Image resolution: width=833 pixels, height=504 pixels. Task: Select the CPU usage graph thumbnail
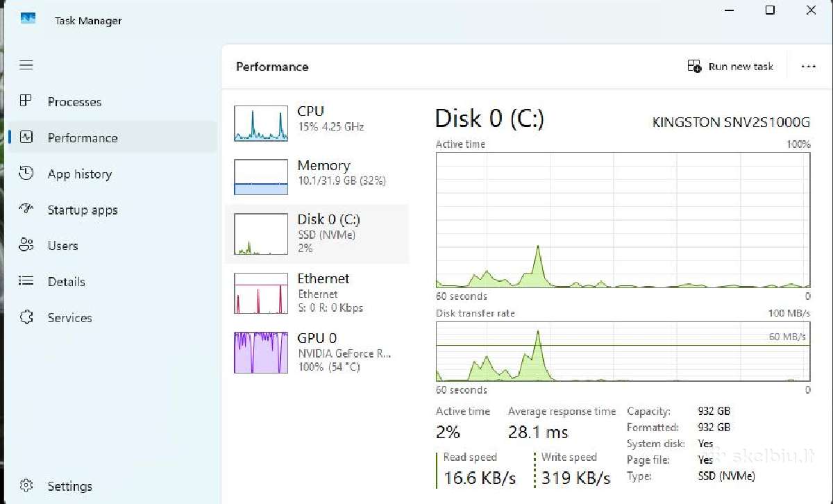[261, 124]
